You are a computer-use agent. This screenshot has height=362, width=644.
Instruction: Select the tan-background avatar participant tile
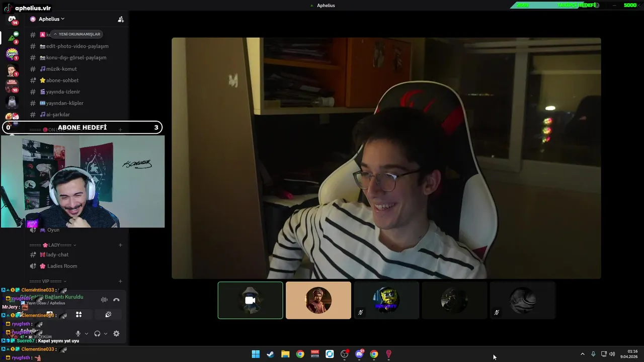coord(318,300)
